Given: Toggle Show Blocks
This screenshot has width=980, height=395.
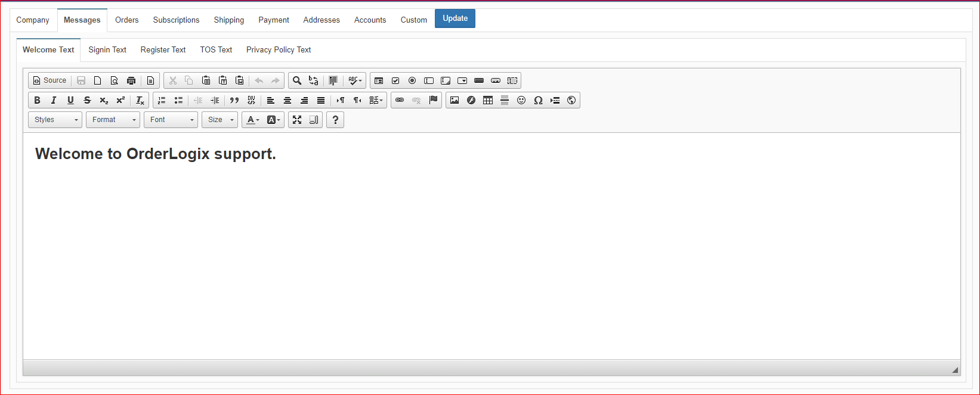Looking at the screenshot, I should 314,120.
